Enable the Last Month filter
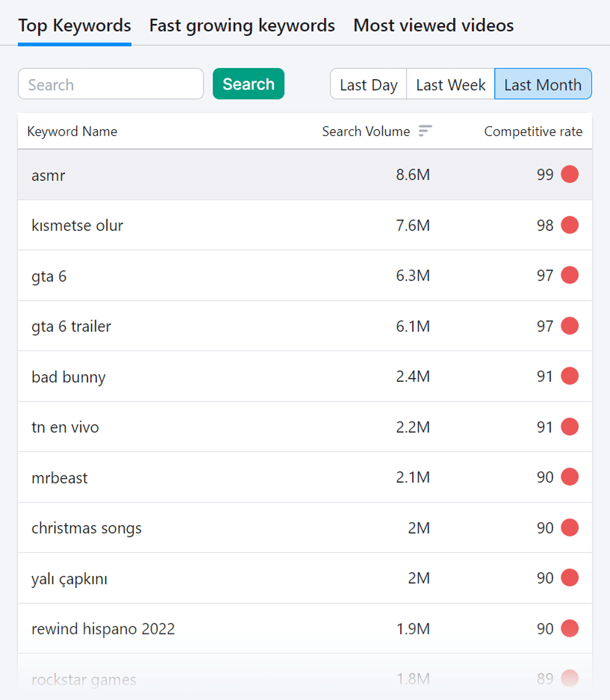The image size is (610, 700). (x=543, y=84)
